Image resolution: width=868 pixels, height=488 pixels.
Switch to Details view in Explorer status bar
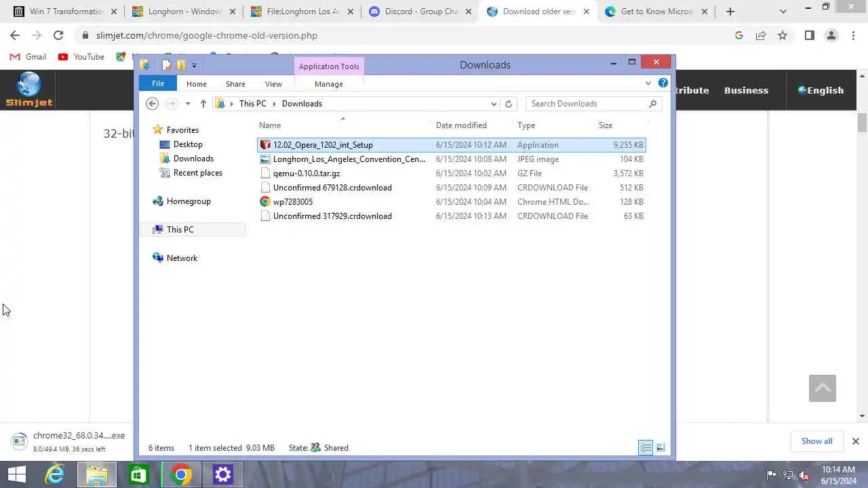click(x=646, y=447)
